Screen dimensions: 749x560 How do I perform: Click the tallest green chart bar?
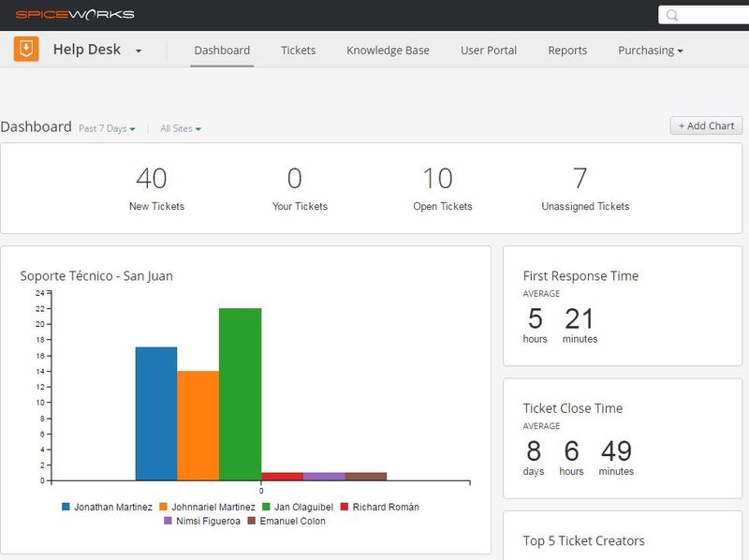click(x=241, y=391)
